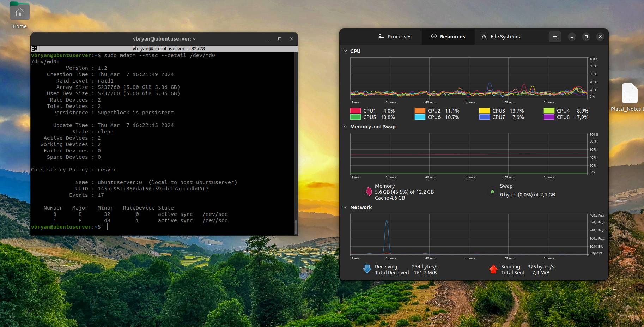The width and height of the screenshot is (644, 327).
Task: Click the terminal split-pane grid icon
Action: coord(34,49)
